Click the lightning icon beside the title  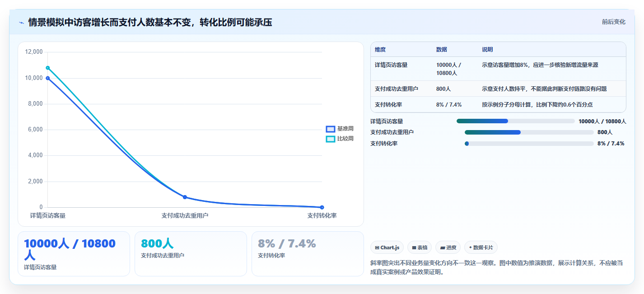[x=21, y=23]
